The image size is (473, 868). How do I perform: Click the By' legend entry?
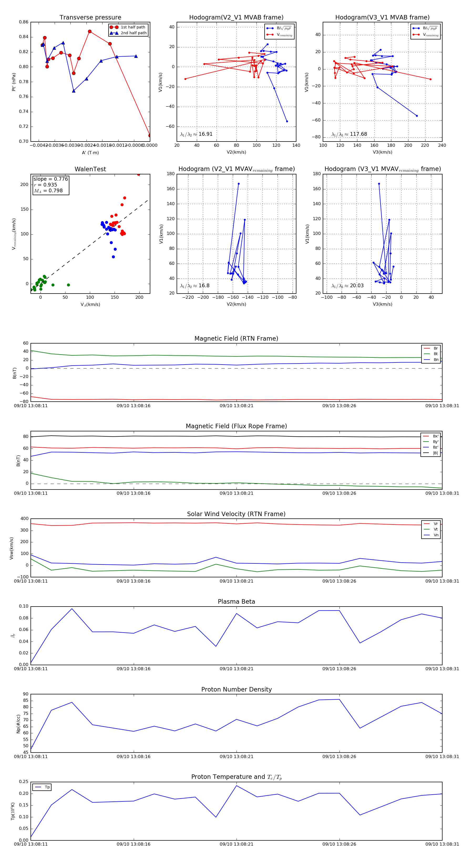coord(431,442)
